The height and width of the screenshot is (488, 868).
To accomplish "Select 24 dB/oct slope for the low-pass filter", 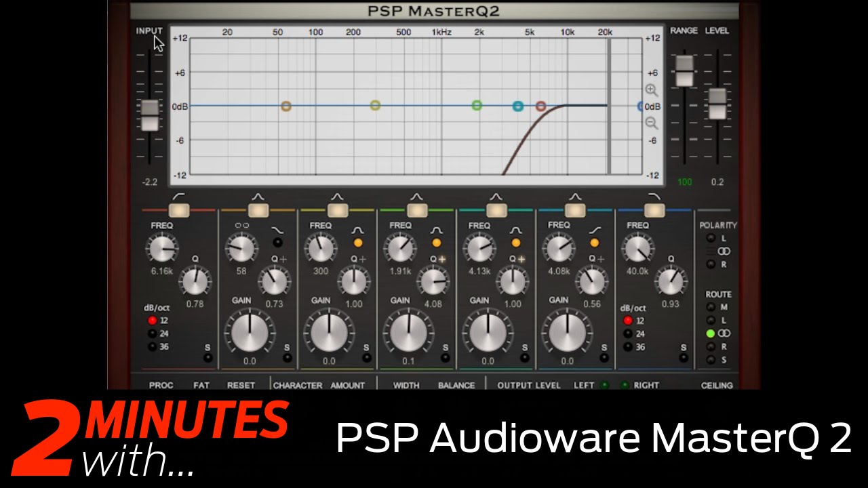I will (x=628, y=333).
